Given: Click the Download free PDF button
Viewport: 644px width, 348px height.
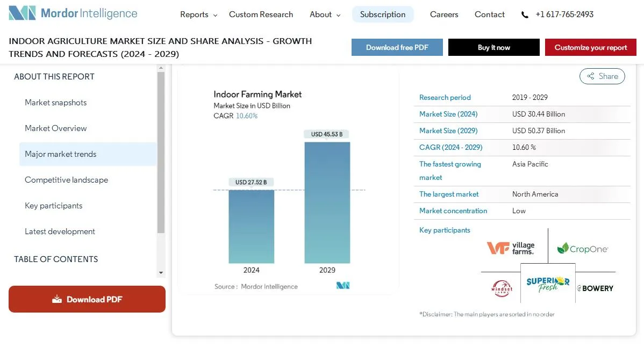Looking at the screenshot, I should coord(397,47).
